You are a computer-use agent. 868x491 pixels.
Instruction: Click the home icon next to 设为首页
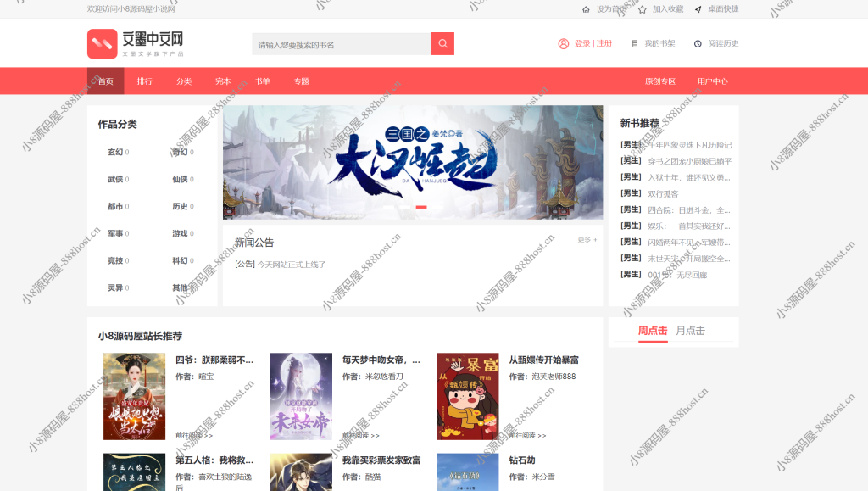click(x=586, y=9)
